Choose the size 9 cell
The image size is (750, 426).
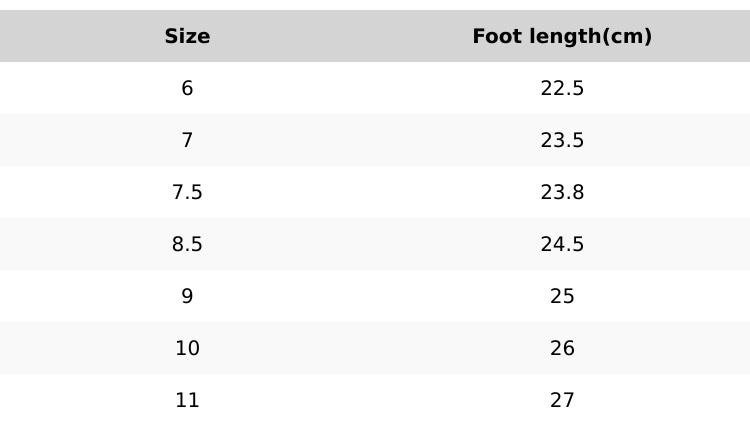(187, 297)
